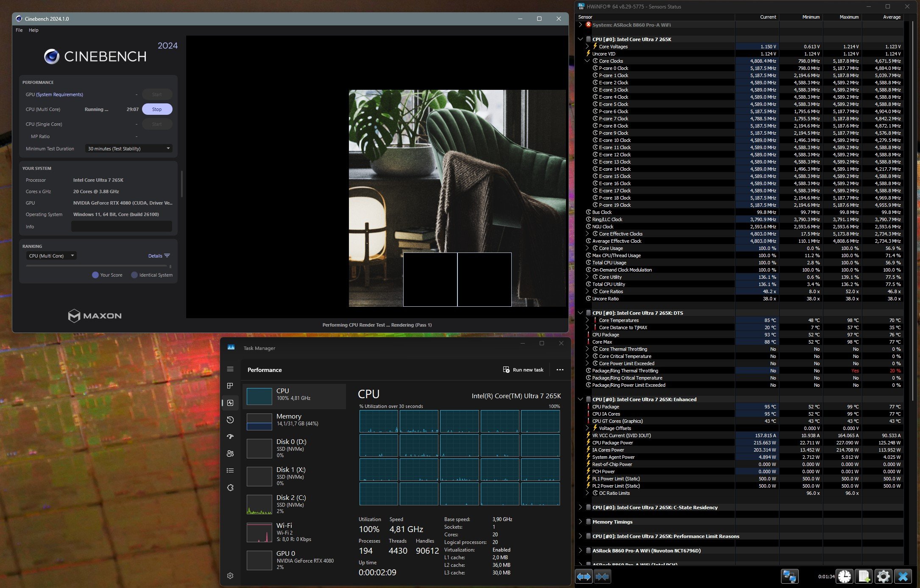The width and height of the screenshot is (920, 588).
Task: Click HWiNFO log file icon
Action: (864, 577)
